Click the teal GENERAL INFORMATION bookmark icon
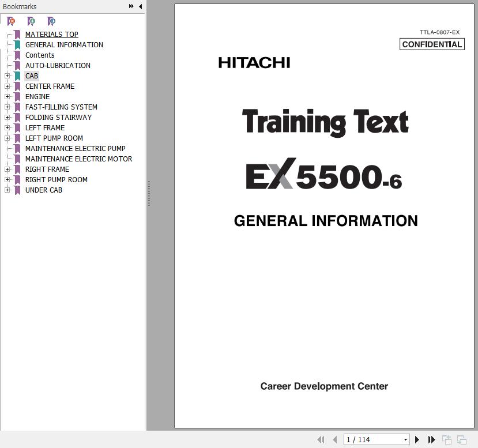 [17, 45]
